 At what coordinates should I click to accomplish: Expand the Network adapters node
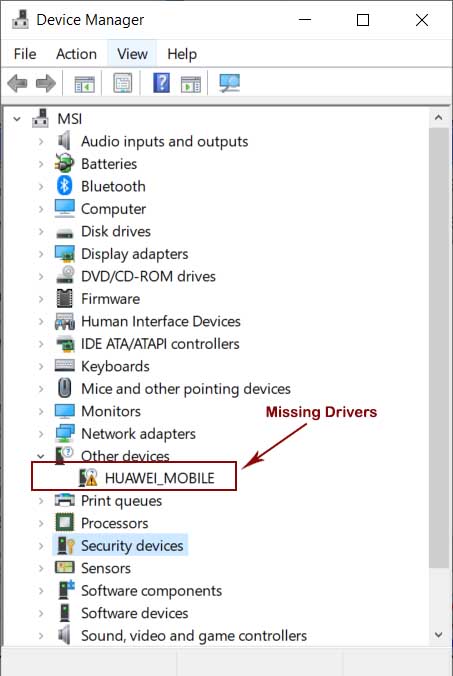click(x=41, y=434)
